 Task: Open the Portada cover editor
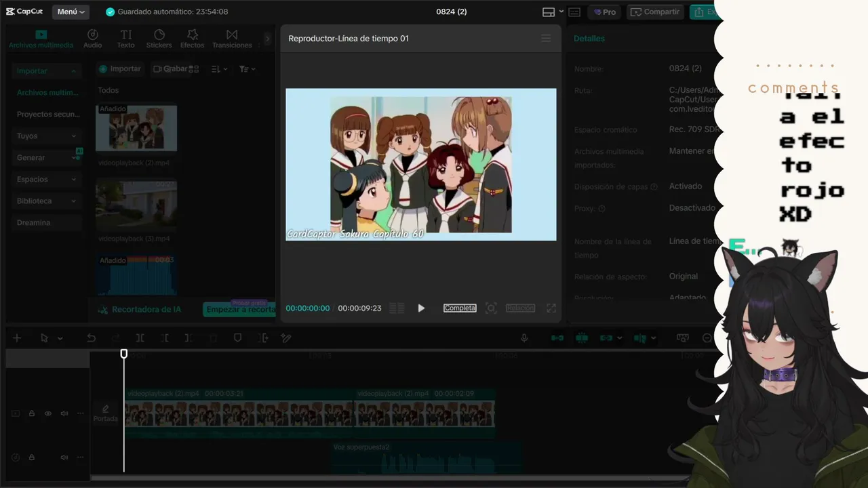[x=105, y=413]
